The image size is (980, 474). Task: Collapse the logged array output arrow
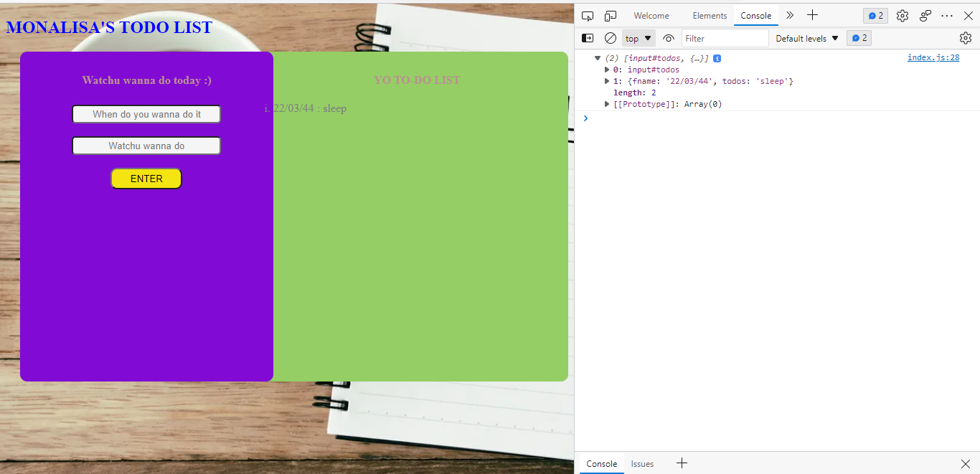598,58
